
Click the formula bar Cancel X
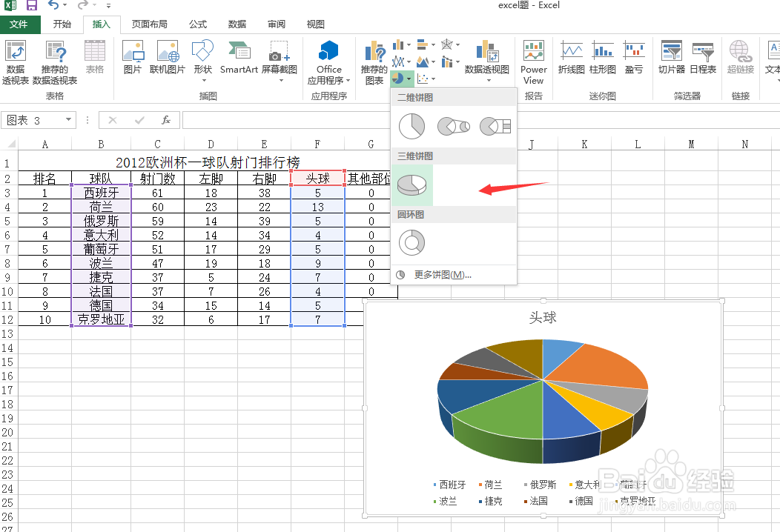tap(113, 120)
